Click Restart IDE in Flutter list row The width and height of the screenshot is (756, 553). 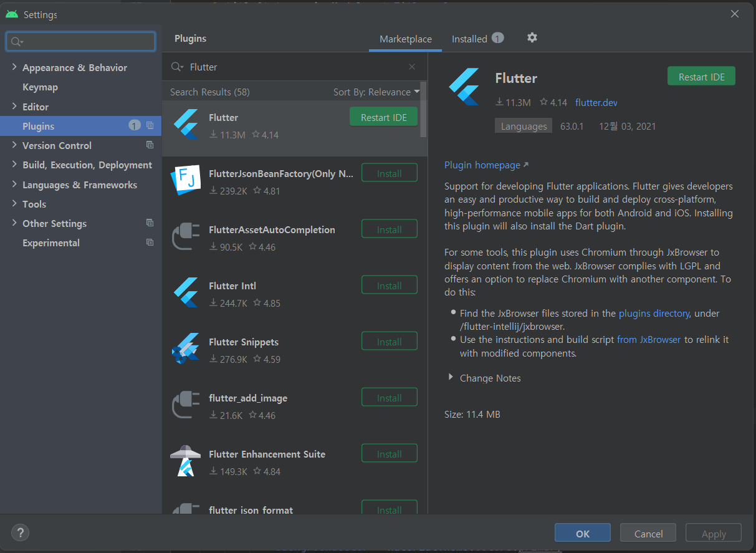(383, 117)
